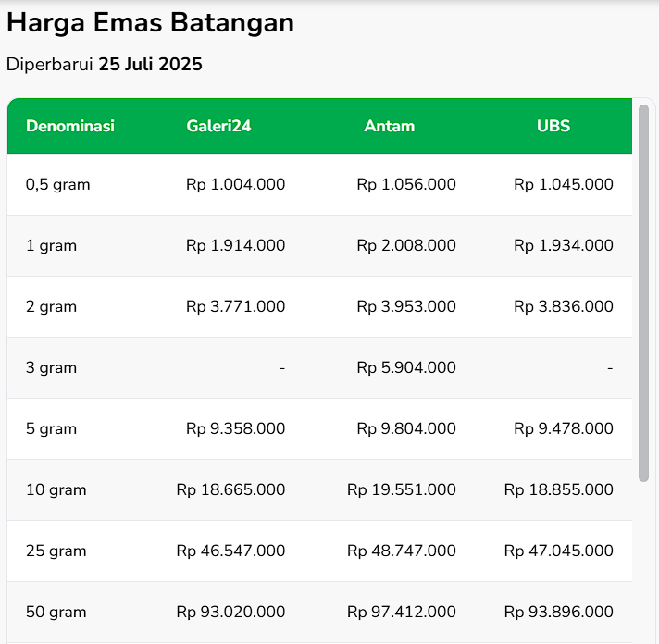The width and height of the screenshot is (659, 644).
Task: Click Antam price Rp 2.008.000
Action: pyautogui.click(x=406, y=245)
